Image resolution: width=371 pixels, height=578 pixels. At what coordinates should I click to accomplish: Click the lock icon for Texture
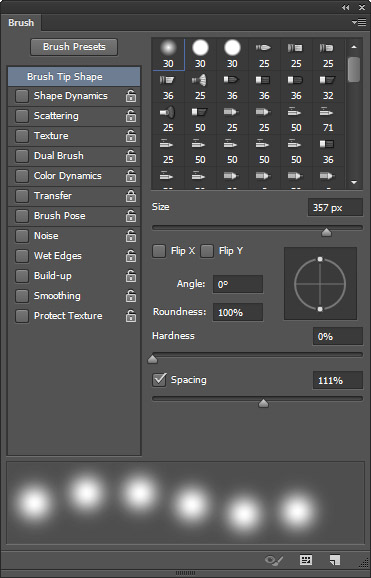tap(131, 136)
